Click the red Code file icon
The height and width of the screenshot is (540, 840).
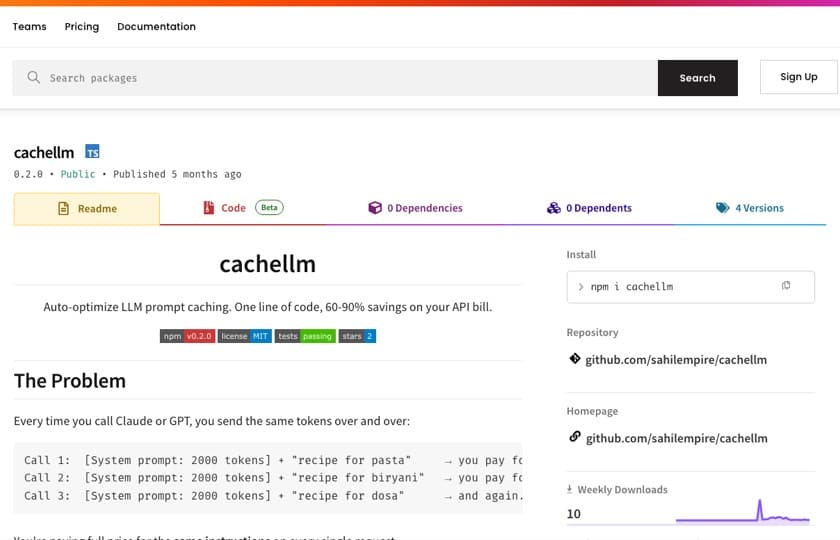pos(208,207)
